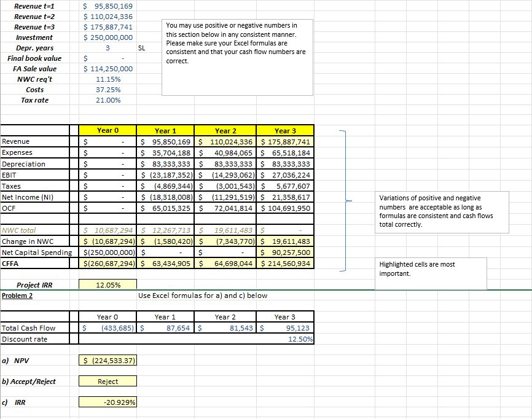Select the CFFA total for Year 0
The image size is (532, 419).
108,264
